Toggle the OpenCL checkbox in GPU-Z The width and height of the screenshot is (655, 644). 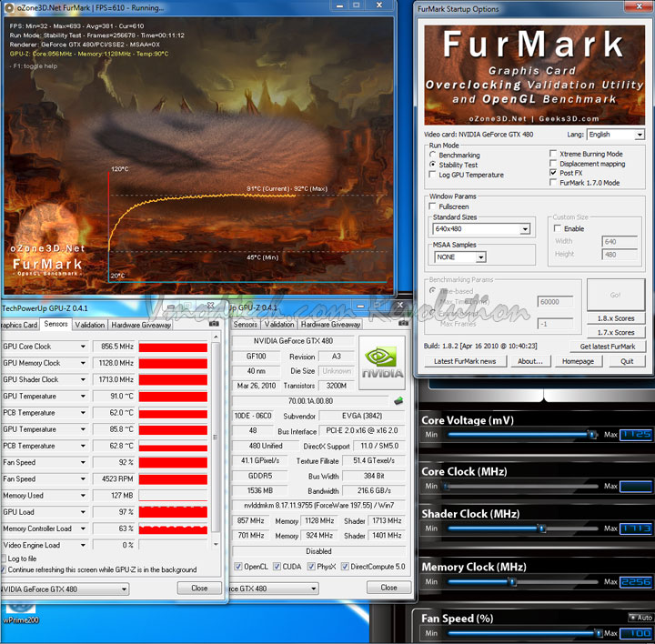click(238, 567)
